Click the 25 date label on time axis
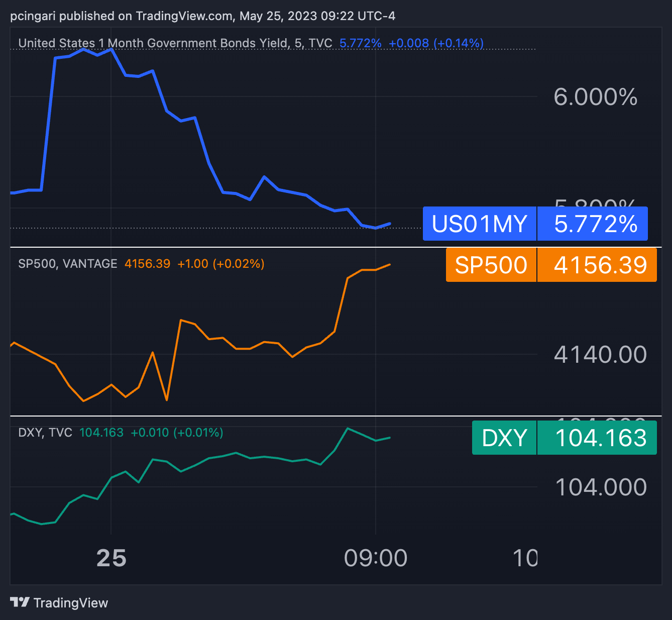 111,558
